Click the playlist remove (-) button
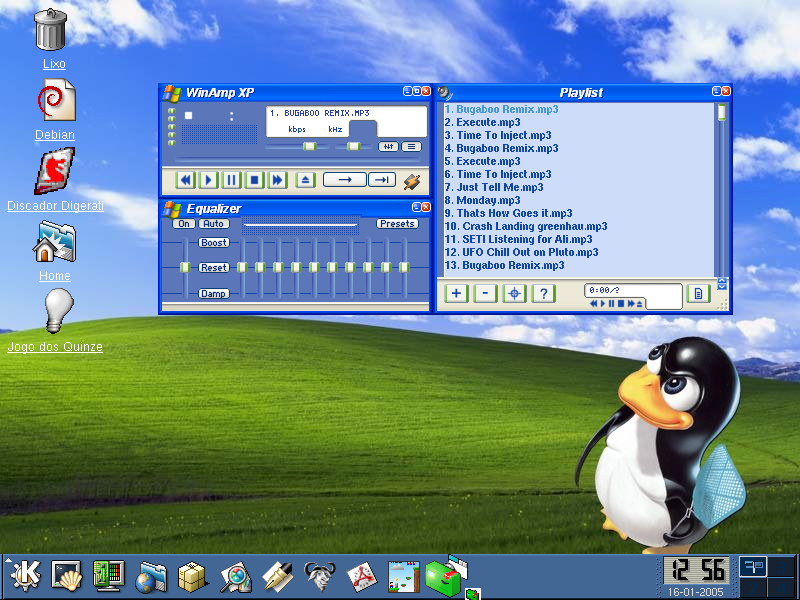800x600 pixels. [x=485, y=293]
